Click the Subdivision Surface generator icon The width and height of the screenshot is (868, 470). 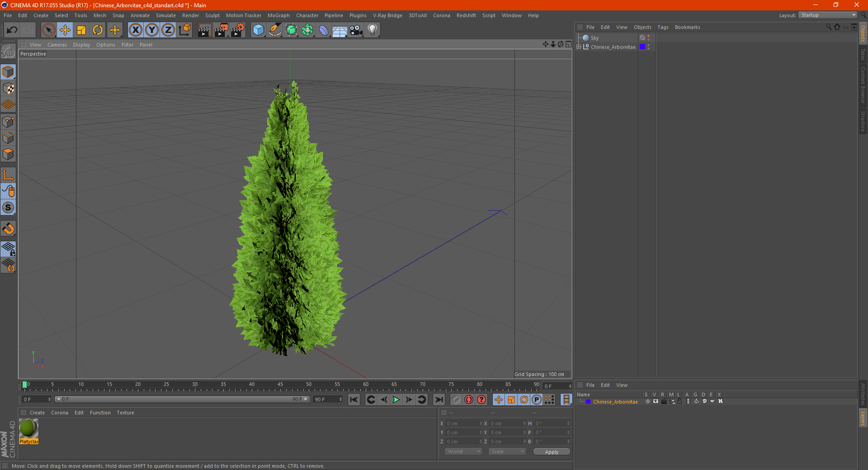point(291,30)
